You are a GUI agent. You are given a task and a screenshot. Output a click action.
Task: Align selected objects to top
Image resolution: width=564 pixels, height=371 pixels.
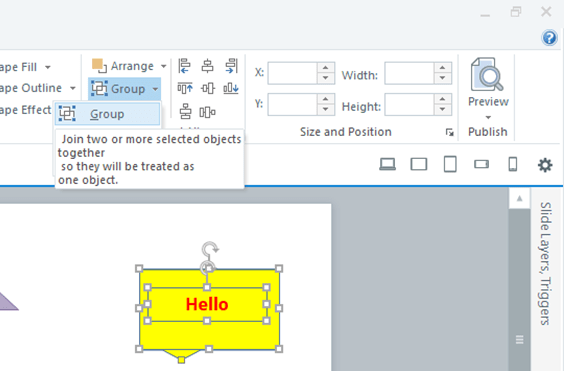tap(185, 88)
